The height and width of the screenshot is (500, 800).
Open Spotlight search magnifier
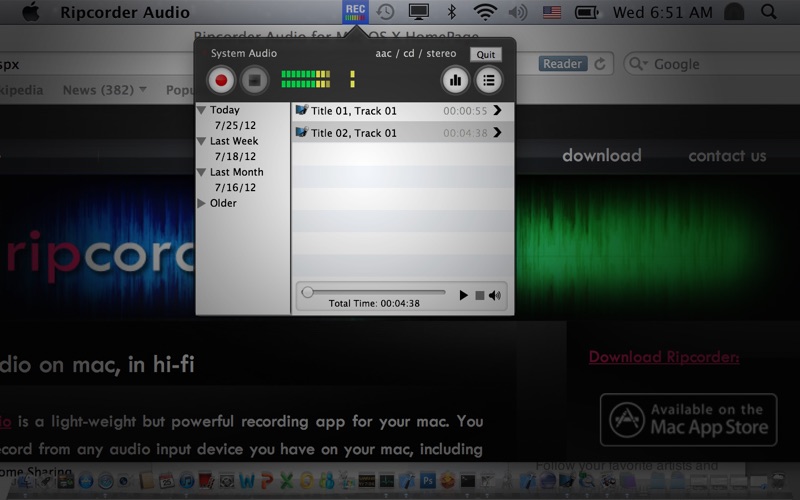(768, 11)
